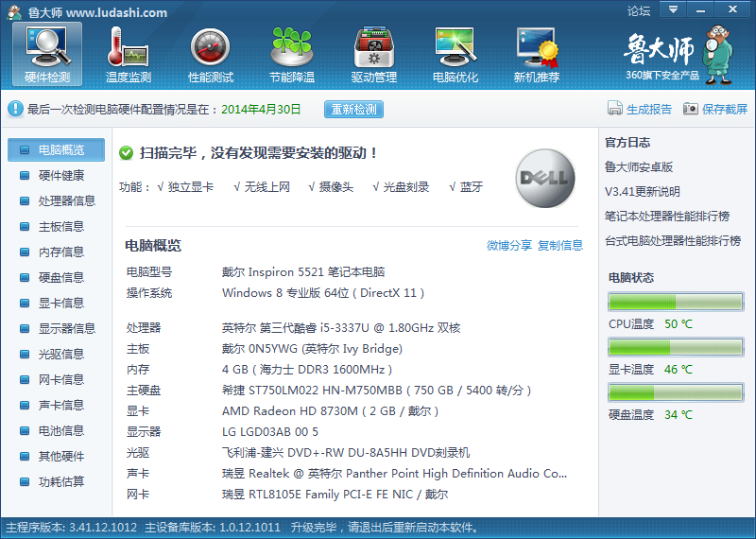Click the 硬盘温度 temperature bar
The width and height of the screenshot is (756, 539).
676,392
